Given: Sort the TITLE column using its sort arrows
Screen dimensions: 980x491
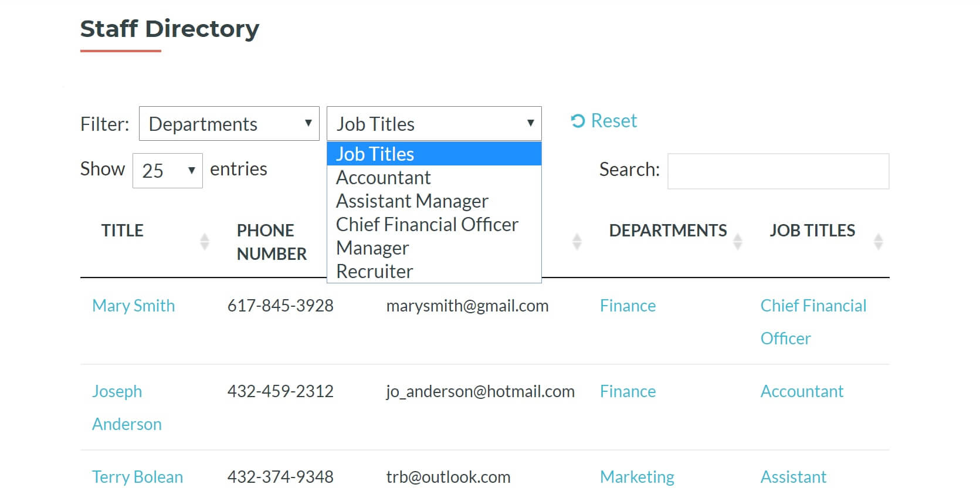Looking at the screenshot, I should pyautogui.click(x=205, y=239).
